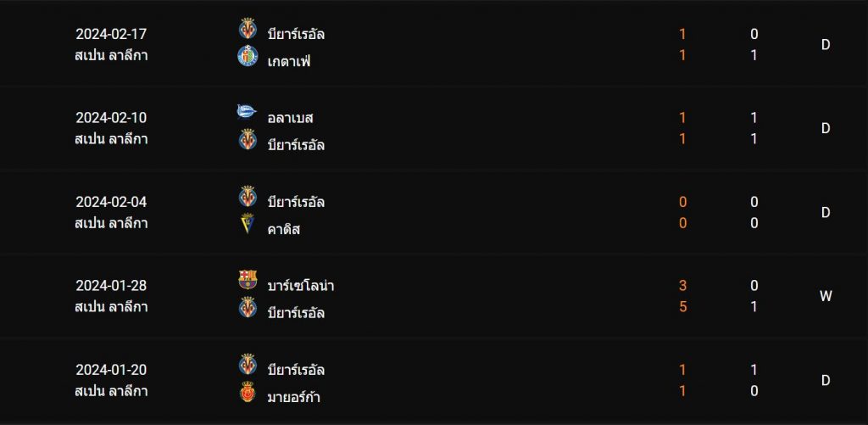
Task: Open team link เกตาเฟ่
Action: click(x=289, y=61)
